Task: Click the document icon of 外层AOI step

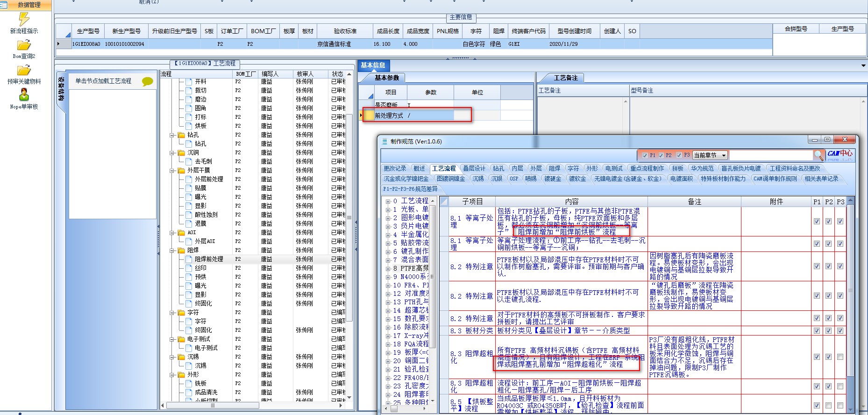Action: [x=189, y=242]
